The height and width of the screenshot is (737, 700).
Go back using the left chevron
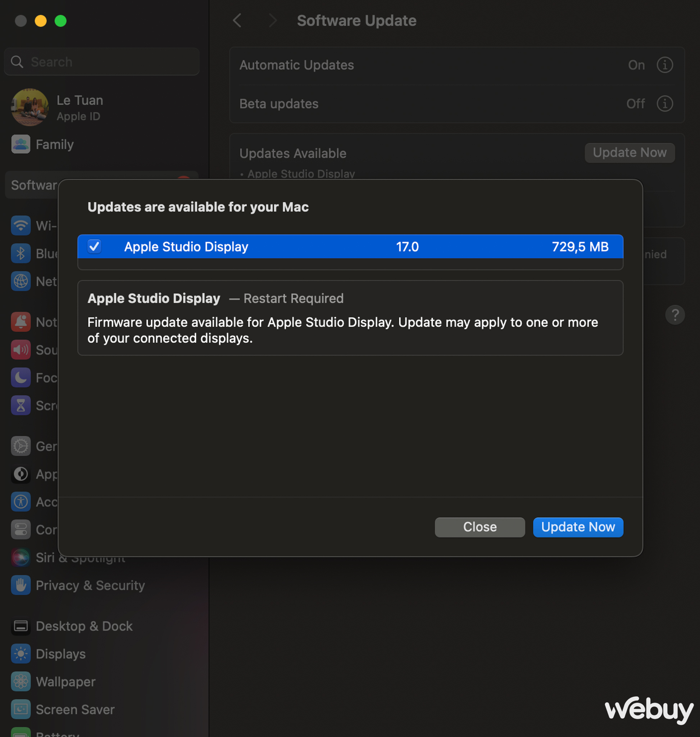point(237,21)
